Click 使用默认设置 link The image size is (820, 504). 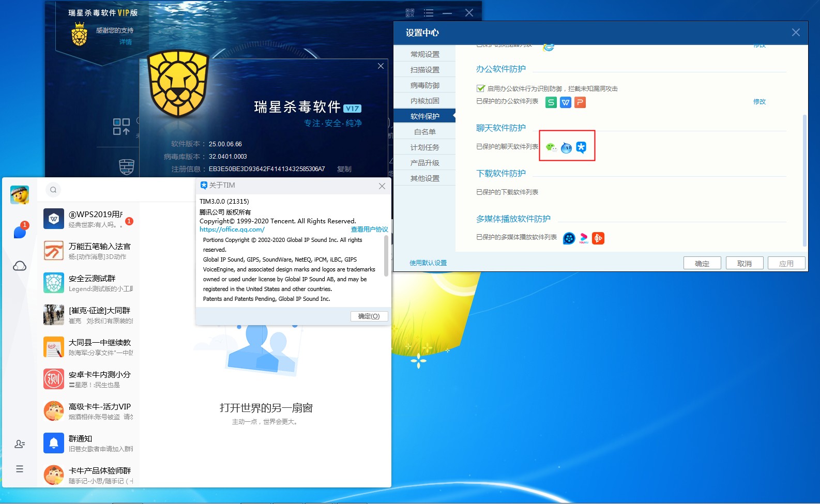click(x=428, y=263)
